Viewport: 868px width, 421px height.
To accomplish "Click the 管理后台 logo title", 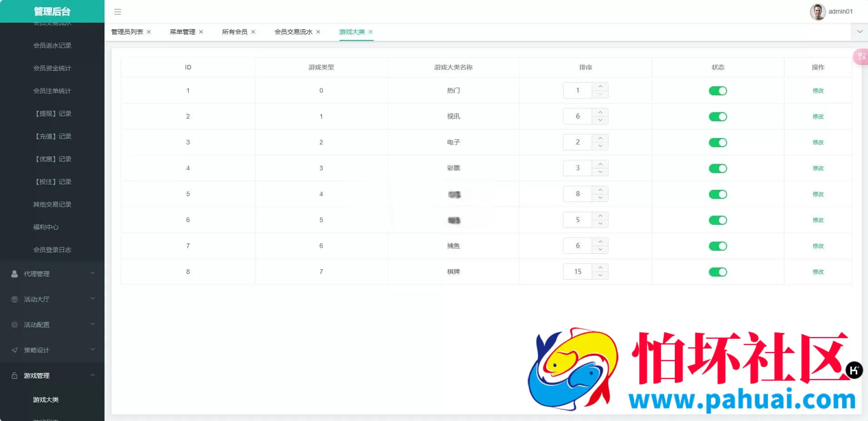I will point(52,11).
